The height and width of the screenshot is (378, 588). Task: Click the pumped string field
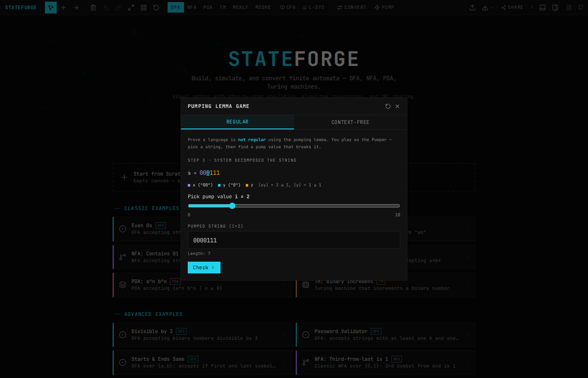294,240
